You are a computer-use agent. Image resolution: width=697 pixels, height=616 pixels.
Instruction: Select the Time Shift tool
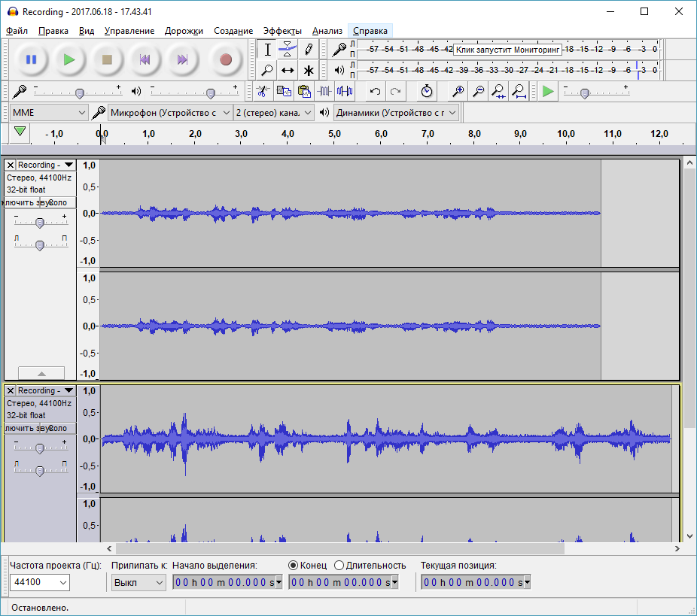(288, 71)
